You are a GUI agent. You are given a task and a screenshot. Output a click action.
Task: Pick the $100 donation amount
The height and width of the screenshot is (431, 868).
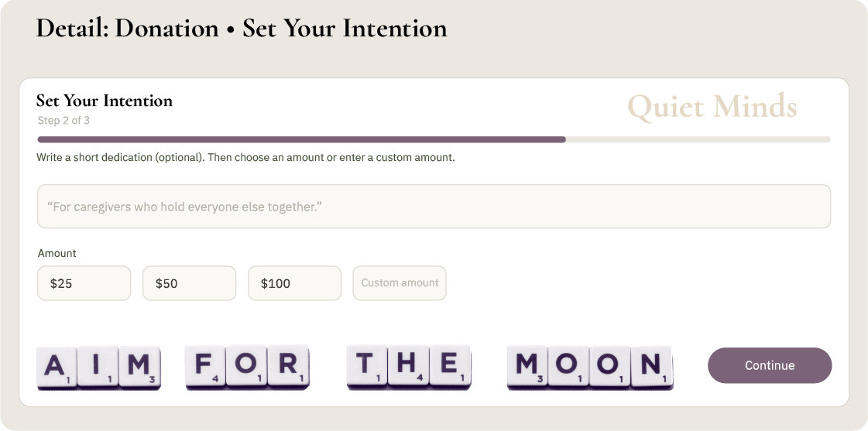click(x=294, y=283)
